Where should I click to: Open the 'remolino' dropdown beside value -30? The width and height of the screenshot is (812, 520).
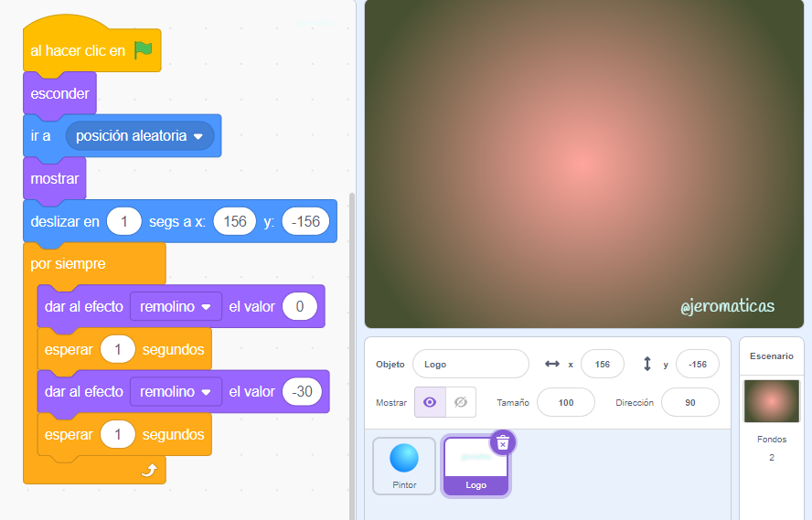tap(176, 392)
